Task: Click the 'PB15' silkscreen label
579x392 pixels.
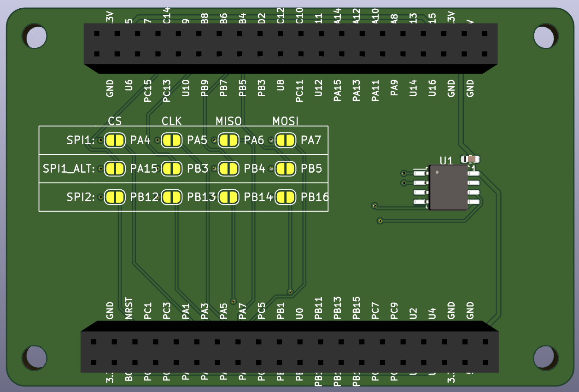Action: [356, 308]
